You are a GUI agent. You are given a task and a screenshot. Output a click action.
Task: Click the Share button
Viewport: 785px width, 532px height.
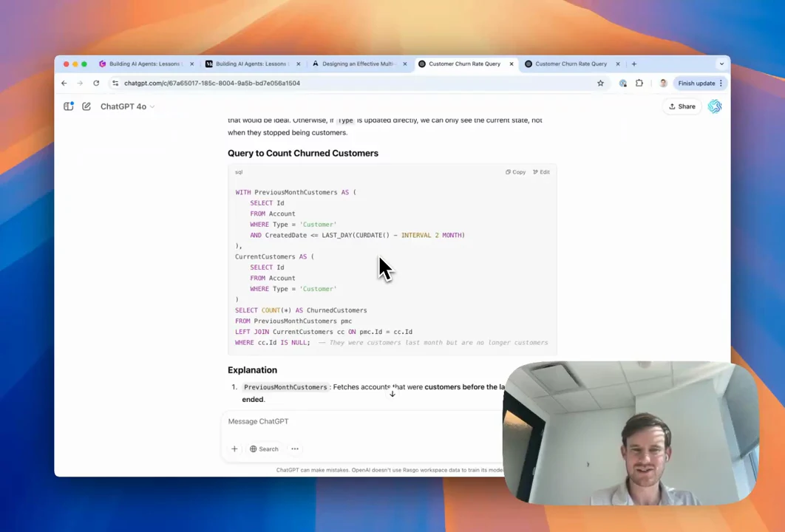(682, 106)
